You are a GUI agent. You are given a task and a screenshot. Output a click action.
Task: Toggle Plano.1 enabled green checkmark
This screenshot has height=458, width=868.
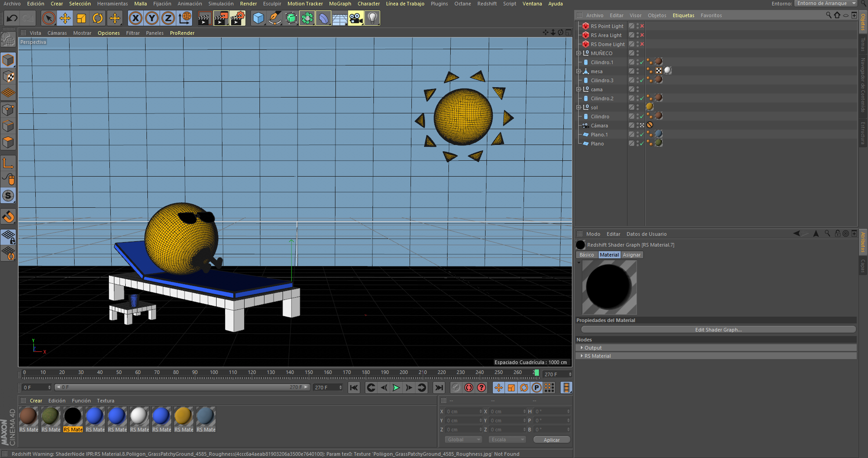point(642,135)
